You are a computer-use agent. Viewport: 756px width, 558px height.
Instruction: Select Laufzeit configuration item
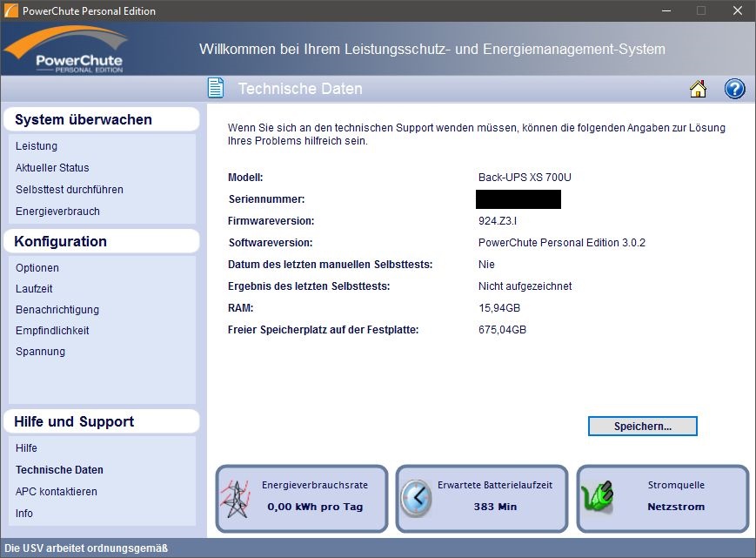coord(36,289)
